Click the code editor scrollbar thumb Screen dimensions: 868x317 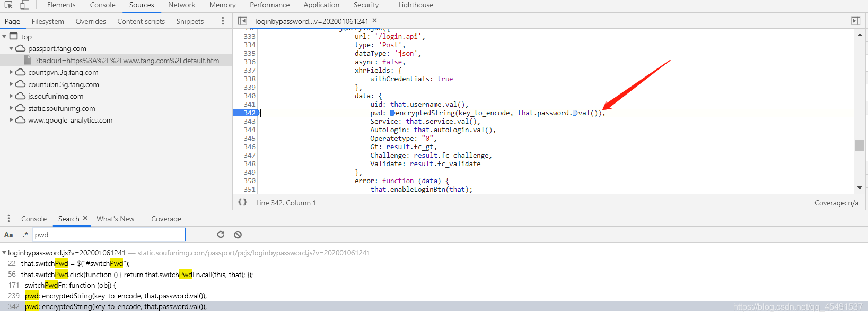pos(860,145)
